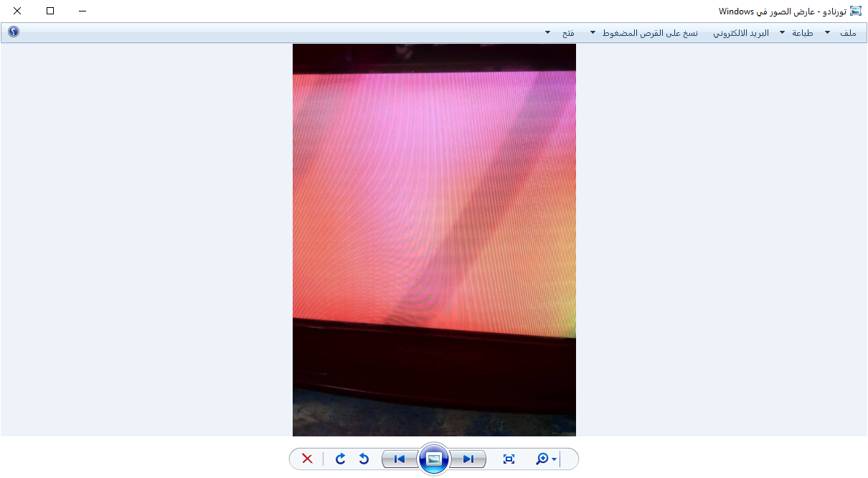868x478 pixels.
Task: Open the طباعة (Print) menu
Action: click(802, 33)
